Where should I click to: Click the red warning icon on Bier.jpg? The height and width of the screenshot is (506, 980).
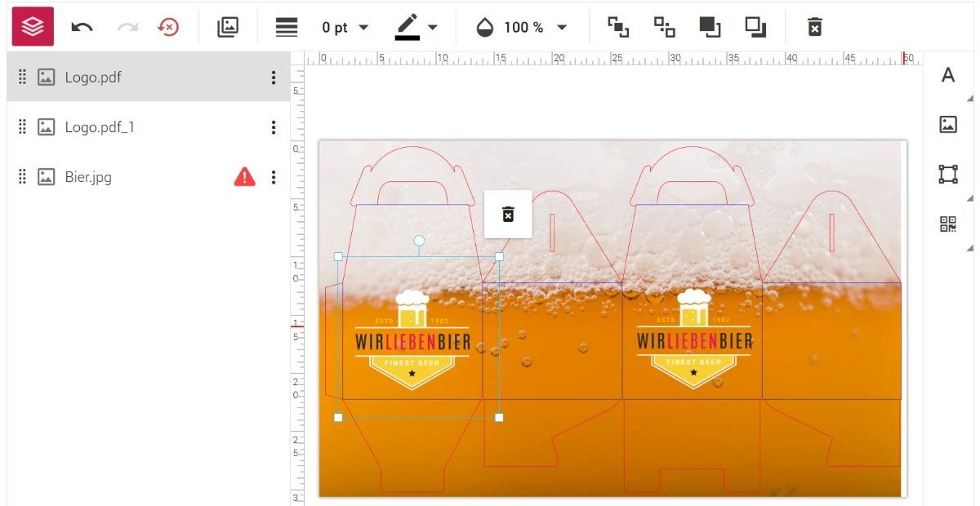(244, 176)
